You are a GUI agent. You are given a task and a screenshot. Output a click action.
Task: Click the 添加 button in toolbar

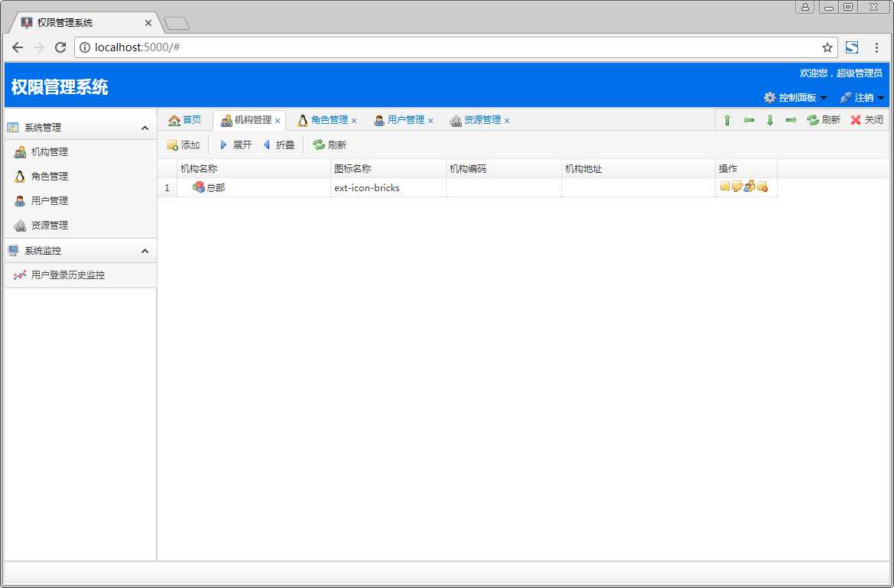point(184,145)
